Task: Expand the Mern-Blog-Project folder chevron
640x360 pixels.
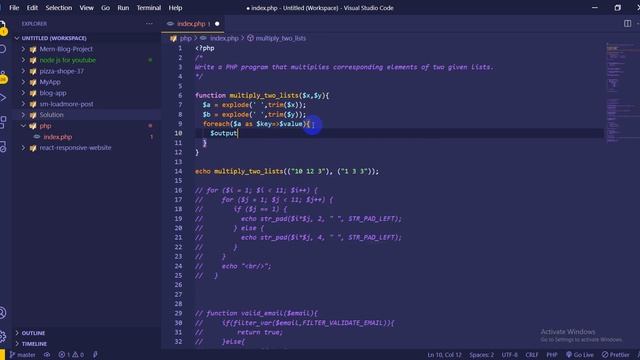Action: (23, 49)
